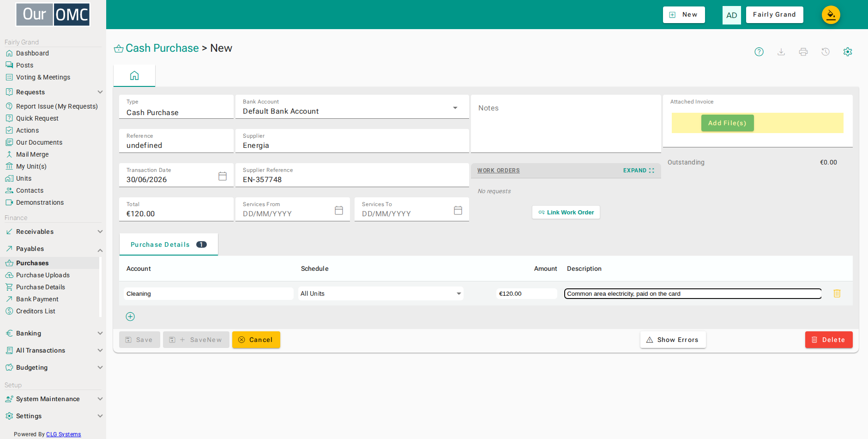
Task: Open Services From calendar picker
Action: tap(339, 210)
